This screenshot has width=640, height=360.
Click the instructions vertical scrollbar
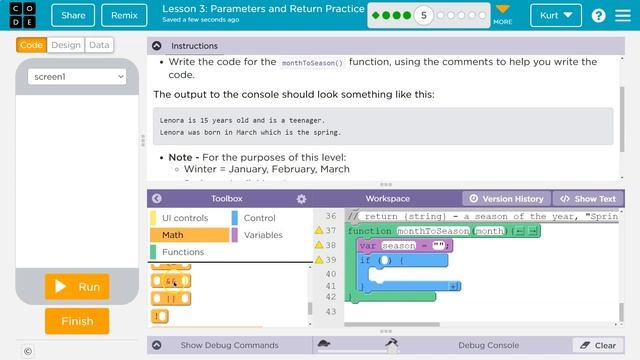(x=622, y=118)
